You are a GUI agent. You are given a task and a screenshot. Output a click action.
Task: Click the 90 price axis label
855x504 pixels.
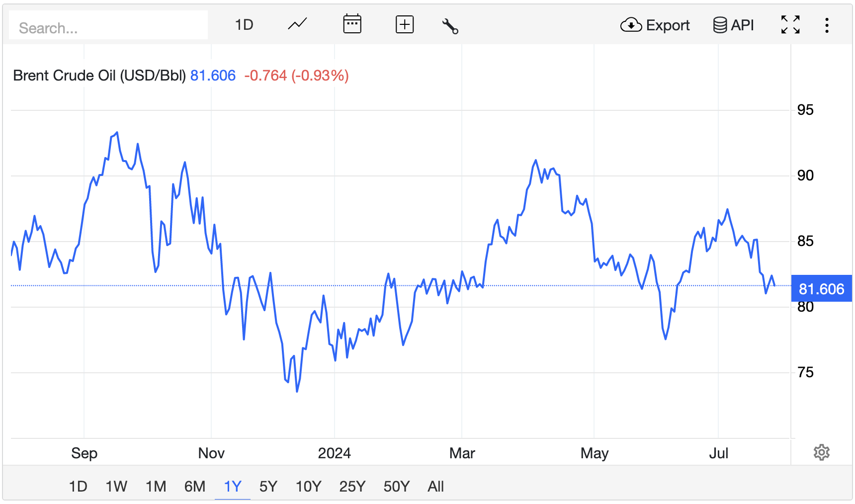[x=805, y=175]
